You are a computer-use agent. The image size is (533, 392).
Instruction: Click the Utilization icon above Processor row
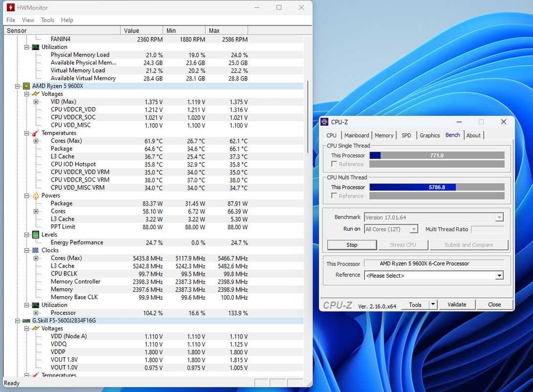coord(36,305)
